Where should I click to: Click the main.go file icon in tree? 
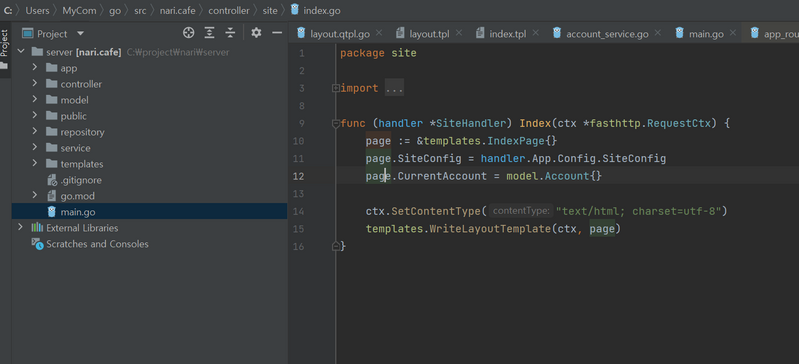(x=52, y=211)
